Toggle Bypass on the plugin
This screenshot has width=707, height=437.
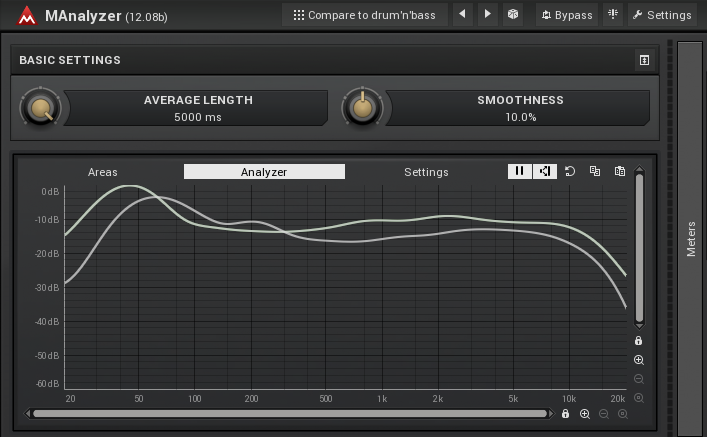pyautogui.click(x=567, y=15)
